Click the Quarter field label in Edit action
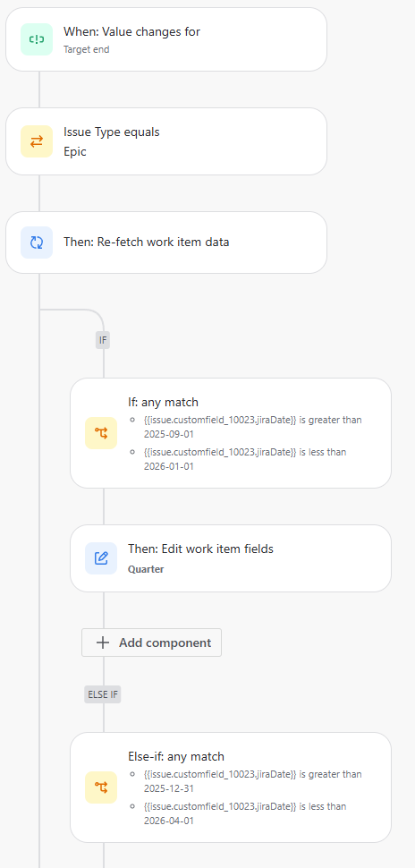Viewport: 415px width, 868px height. pos(146,569)
